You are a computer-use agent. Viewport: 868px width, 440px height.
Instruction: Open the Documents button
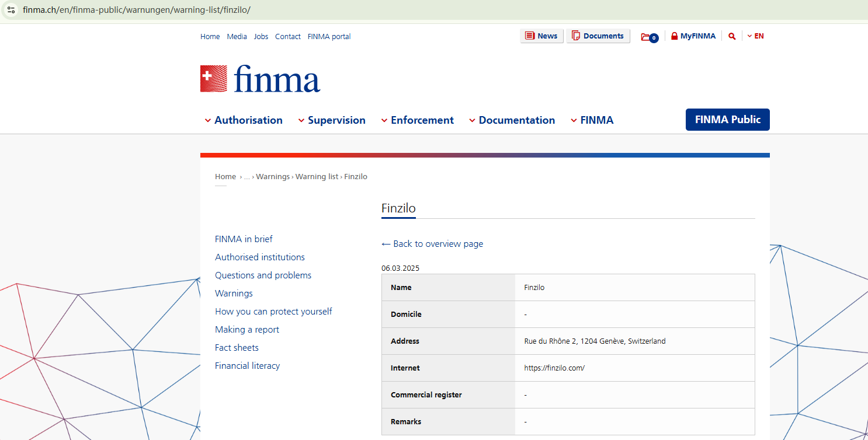598,36
